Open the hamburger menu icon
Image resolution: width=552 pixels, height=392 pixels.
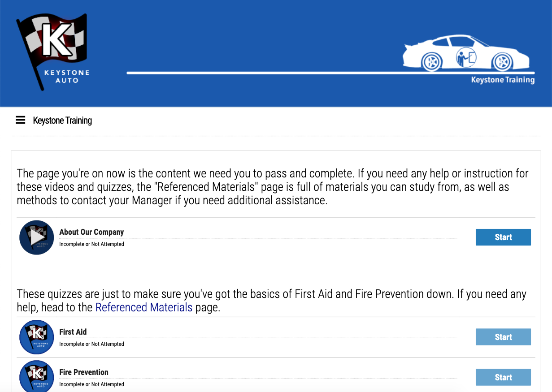(x=20, y=120)
